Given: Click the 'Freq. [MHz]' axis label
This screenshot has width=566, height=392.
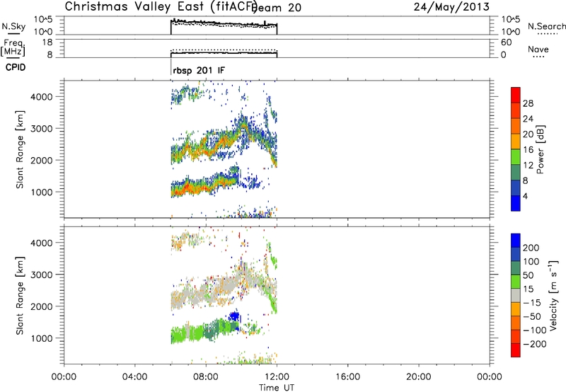Looking at the screenshot, I should [x=13, y=47].
